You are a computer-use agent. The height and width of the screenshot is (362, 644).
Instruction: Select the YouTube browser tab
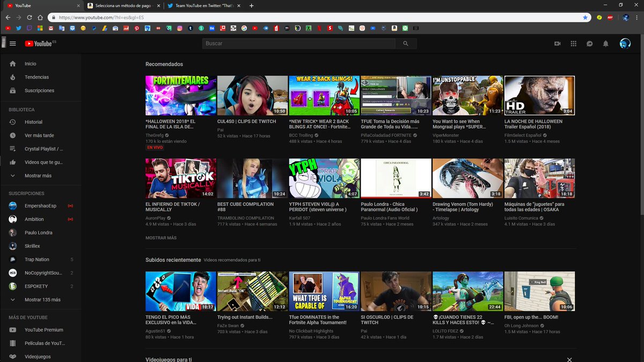coord(42,5)
